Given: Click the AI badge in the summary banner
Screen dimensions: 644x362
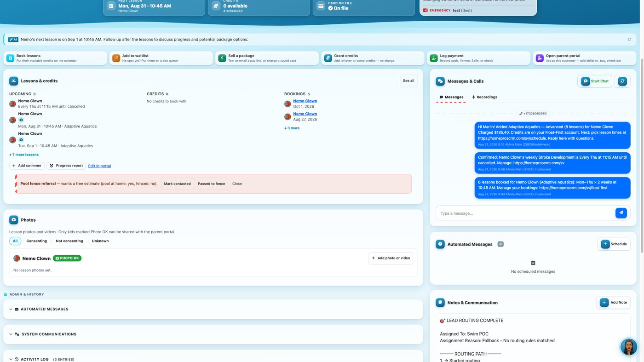Looking at the screenshot, I should [13, 40].
